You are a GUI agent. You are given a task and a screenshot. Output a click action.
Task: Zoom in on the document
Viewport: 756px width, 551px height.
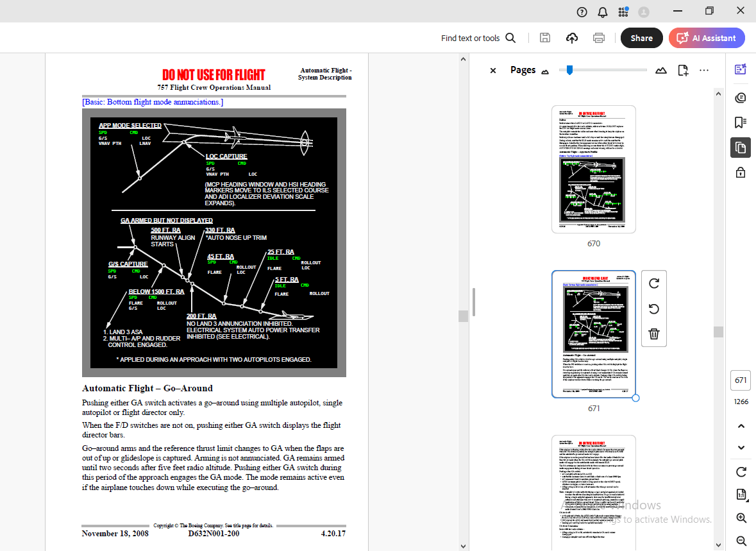pyautogui.click(x=741, y=518)
